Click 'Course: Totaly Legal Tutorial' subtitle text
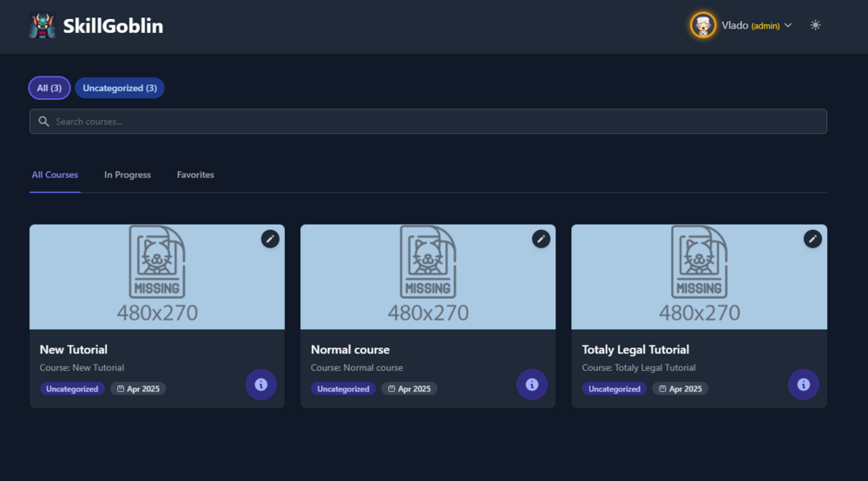Viewport: 868px width, 481px height. point(639,367)
